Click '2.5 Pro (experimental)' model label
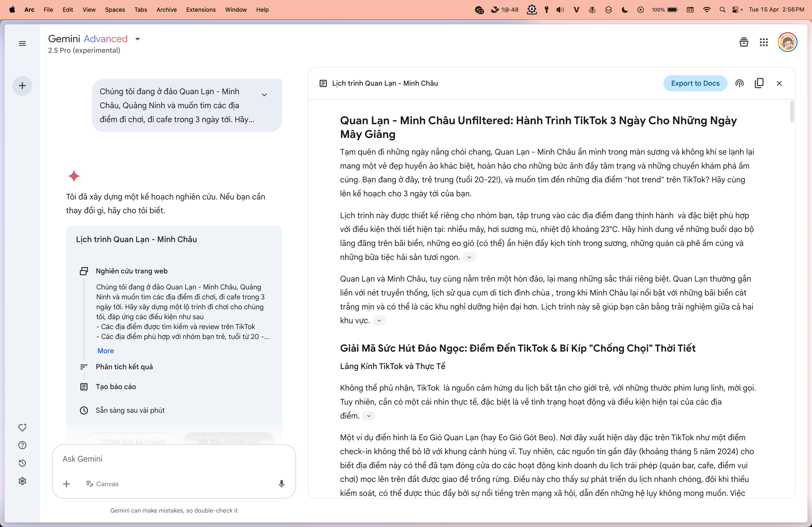This screenshot has width=812, height=527. point(84,50)
